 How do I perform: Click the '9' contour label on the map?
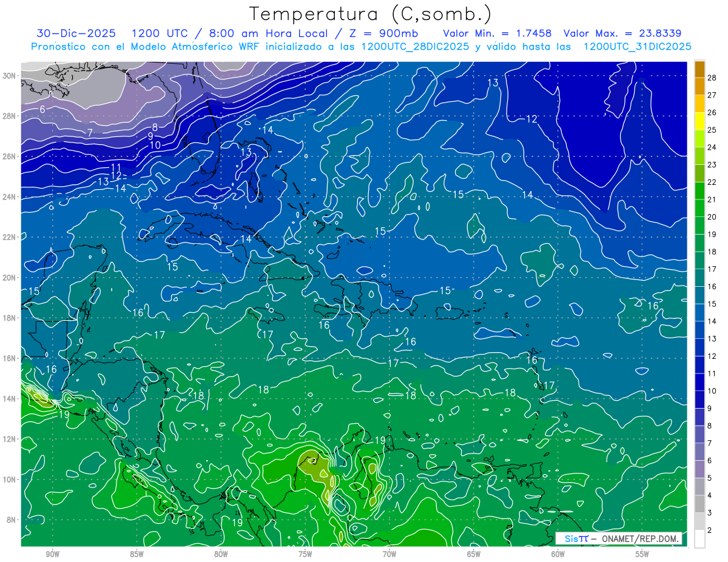pyautogui.click(x=150, y=136)
